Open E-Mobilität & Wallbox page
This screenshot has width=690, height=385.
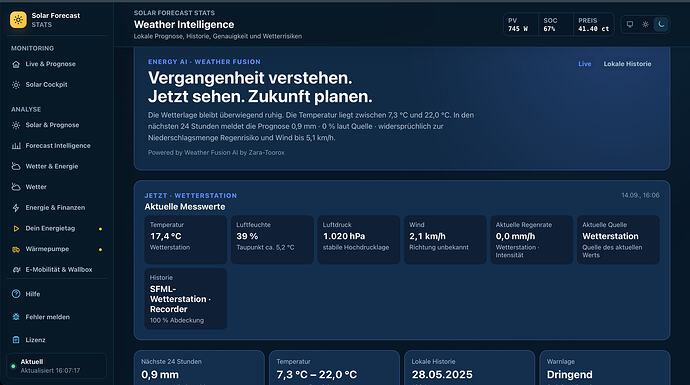tap(57, 270)
